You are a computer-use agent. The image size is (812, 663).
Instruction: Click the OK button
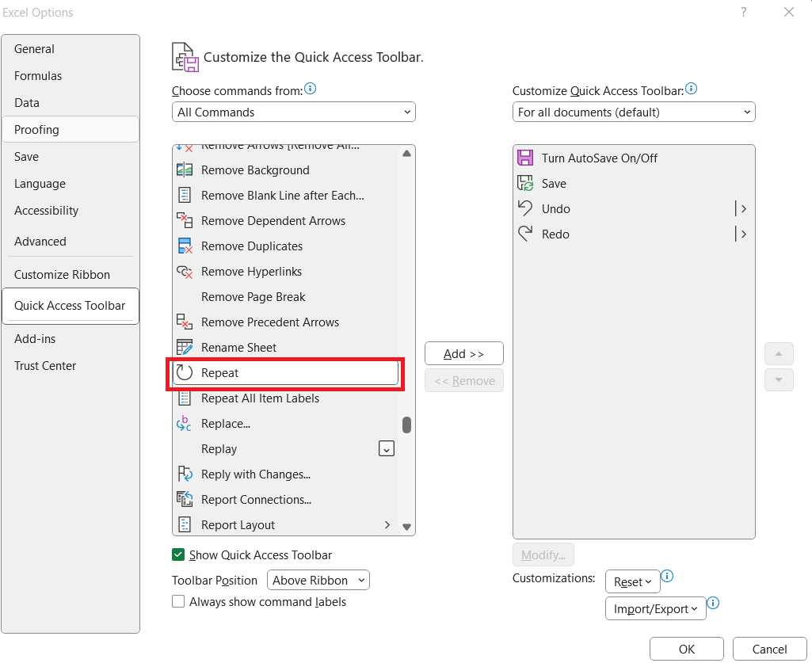[687, 649]
